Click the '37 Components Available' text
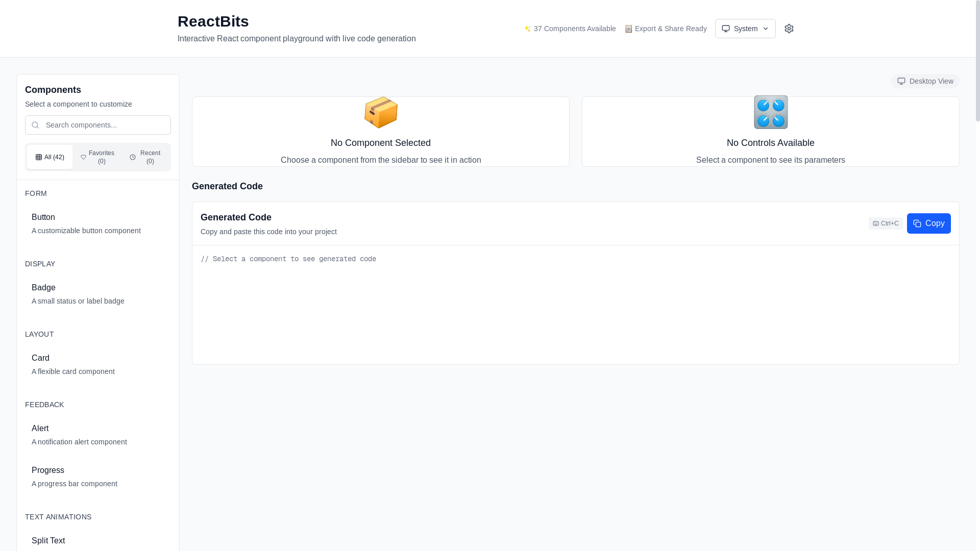The height and width of the screenshot is (551, 980). tap(575, 29)
